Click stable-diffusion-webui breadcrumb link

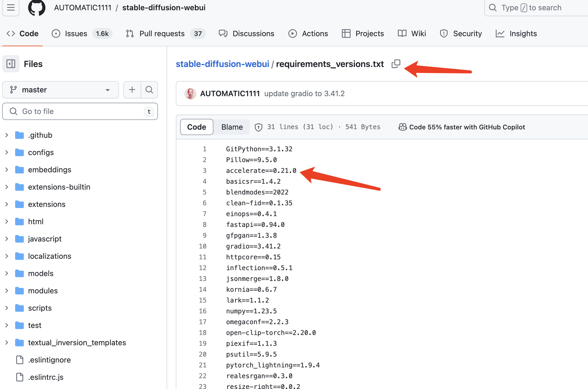click(222, 64)
